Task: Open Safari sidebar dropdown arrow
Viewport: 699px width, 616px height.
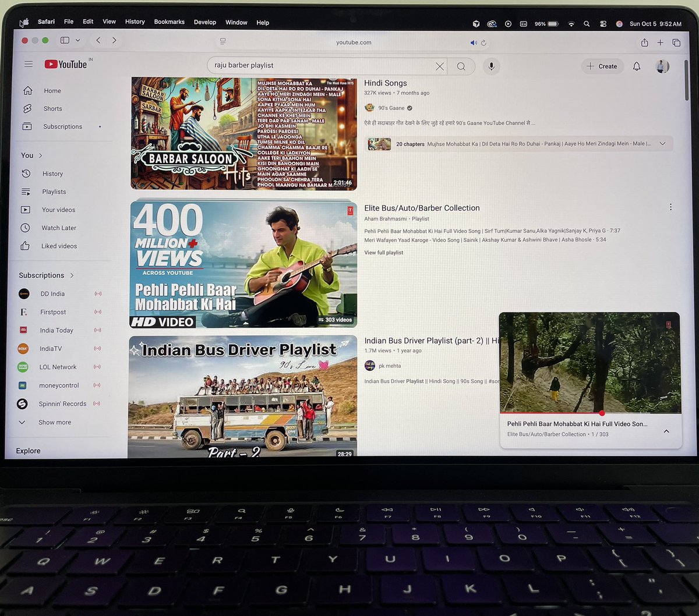Action: (x=77, y=40)
